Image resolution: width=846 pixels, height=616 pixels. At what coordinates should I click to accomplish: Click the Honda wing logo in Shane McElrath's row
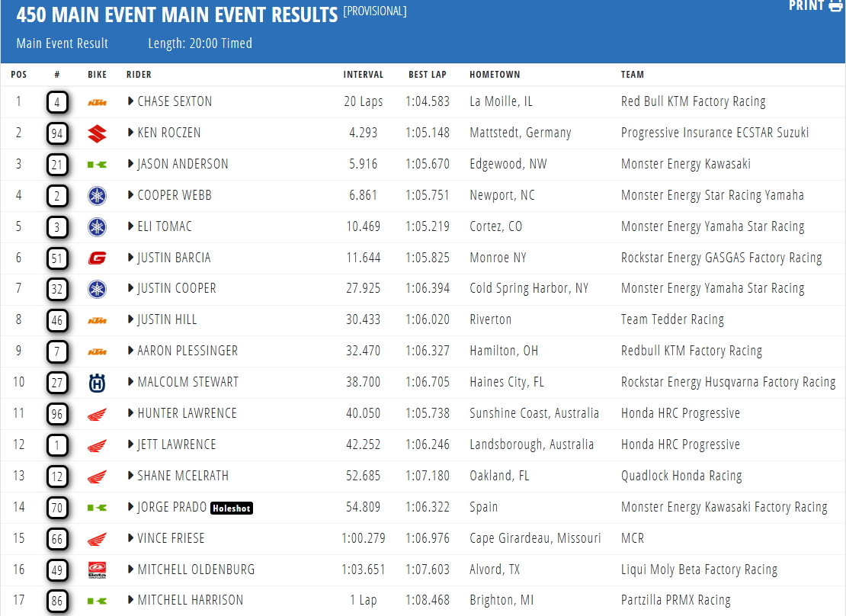click(97, 476)
